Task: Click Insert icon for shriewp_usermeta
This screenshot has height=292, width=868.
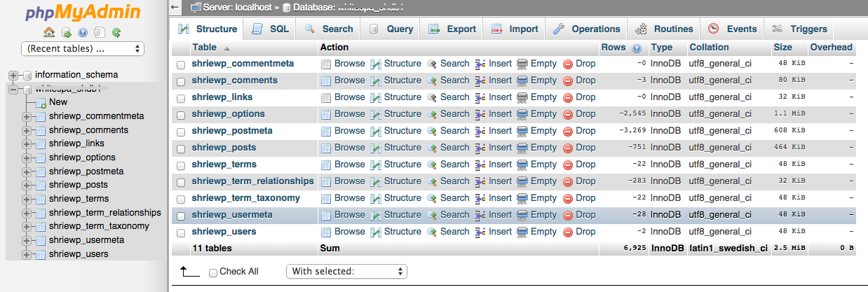Action: click(480, 215)
